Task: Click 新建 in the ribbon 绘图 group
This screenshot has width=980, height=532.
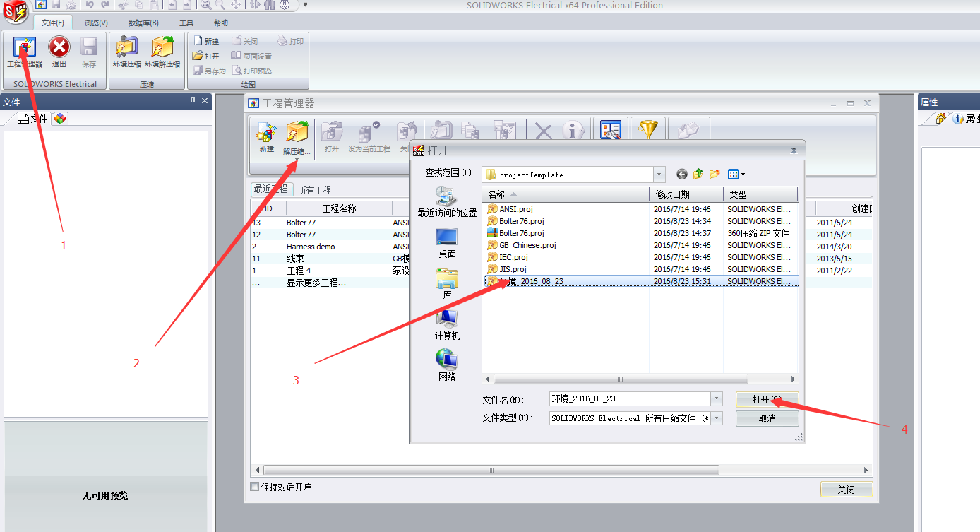Action: click(206, 41)
